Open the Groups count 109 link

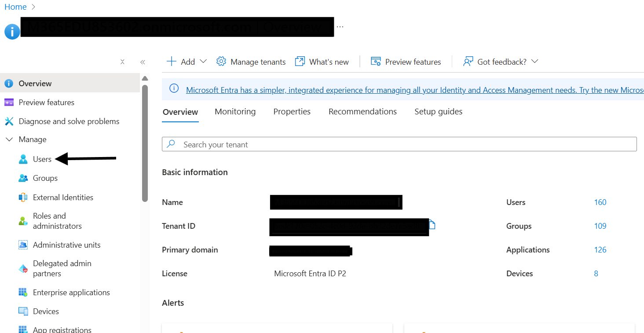[x=600, y=226]
